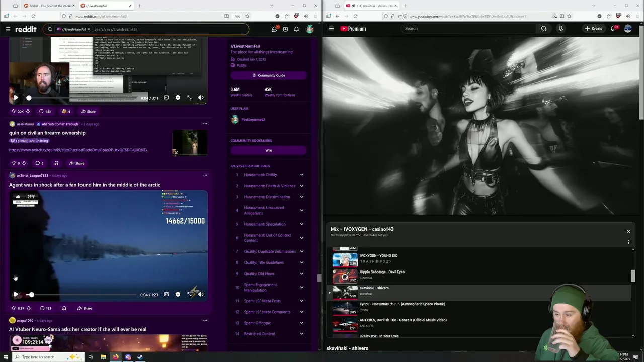
Task: Play the Agent arctic video
Action: point(16,294)
